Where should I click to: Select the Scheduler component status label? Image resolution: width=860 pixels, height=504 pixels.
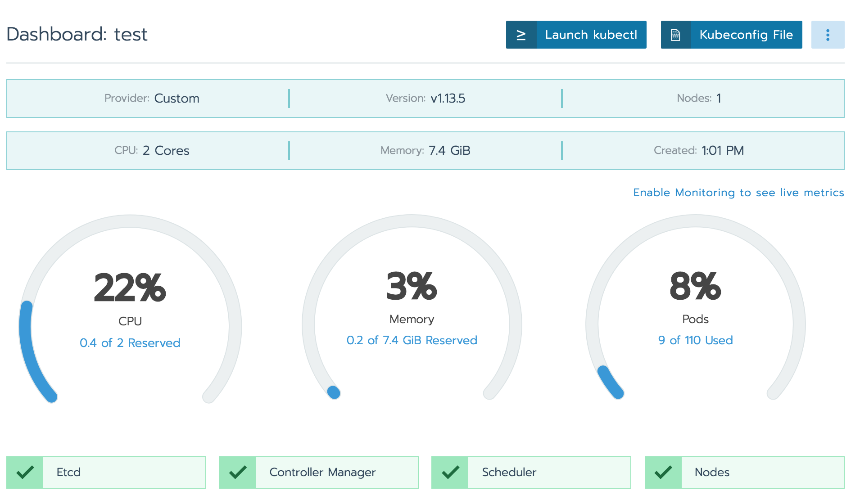(x=509, y=472)
